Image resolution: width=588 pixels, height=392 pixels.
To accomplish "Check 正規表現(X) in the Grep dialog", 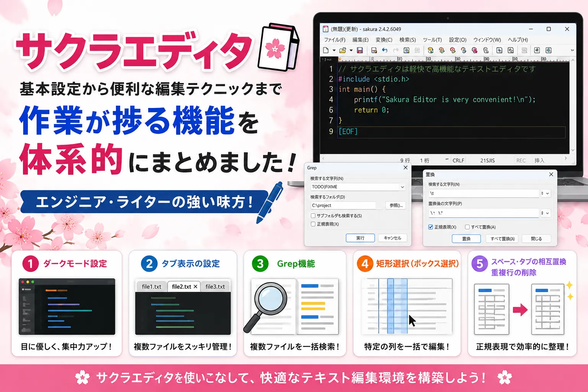I will coord(313,224).
